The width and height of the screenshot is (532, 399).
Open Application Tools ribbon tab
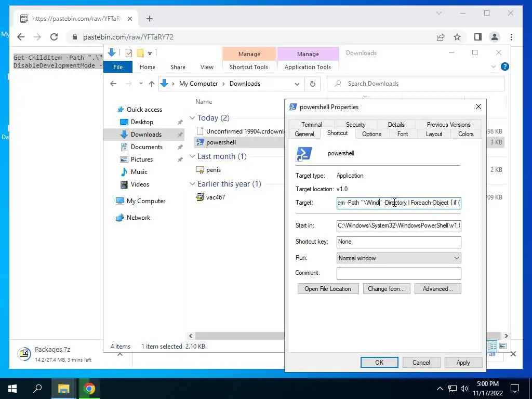point(308,67)
